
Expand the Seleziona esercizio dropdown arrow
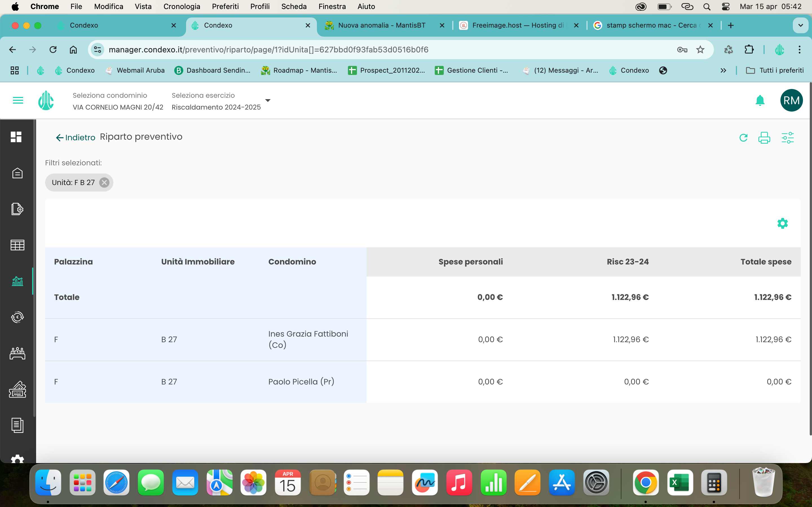pos(267,100)
